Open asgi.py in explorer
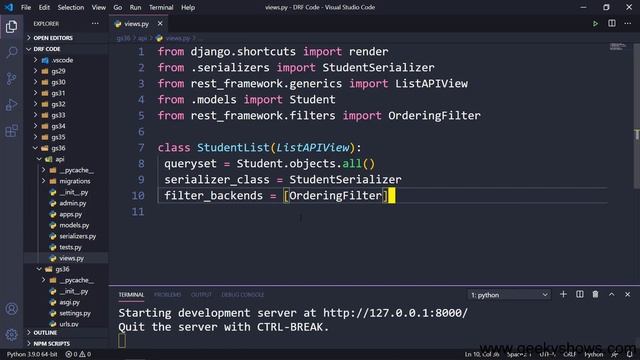 [69, 302]
